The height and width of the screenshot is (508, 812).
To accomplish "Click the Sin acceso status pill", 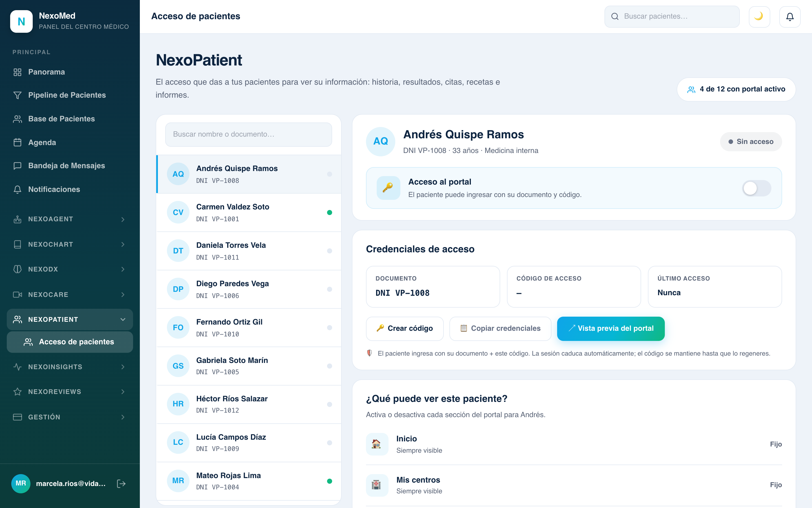I will click(x=751, y=141).
